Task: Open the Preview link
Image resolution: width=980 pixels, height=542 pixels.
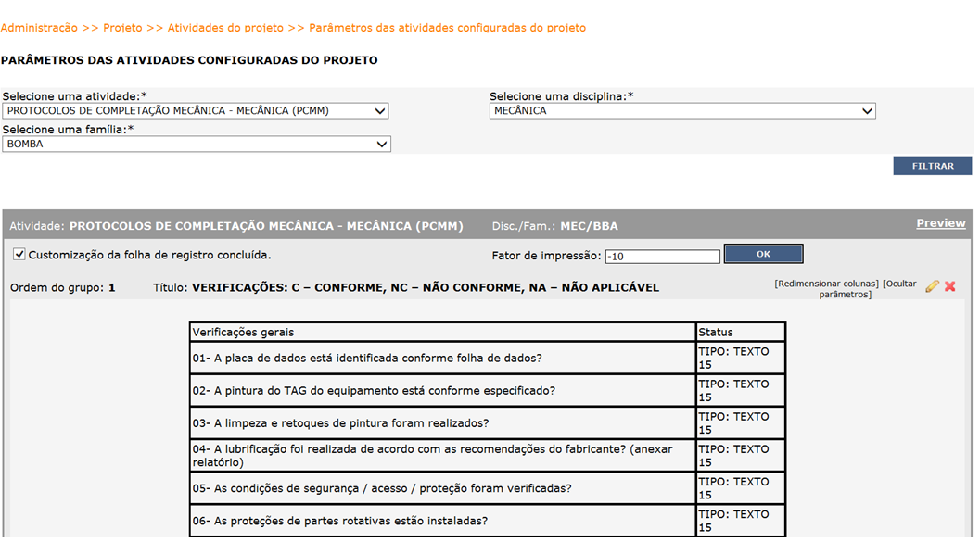Action: (941, 223)
